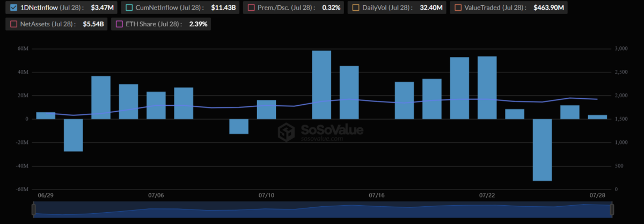Screen dimensions: 644x224
Task: Select the largest outflow bar near -52M
Action: coord(542,150)
